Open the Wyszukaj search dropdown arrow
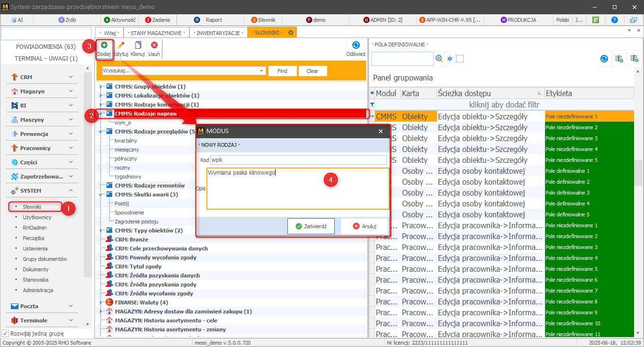The image size is (644, 347). point(261,71)
